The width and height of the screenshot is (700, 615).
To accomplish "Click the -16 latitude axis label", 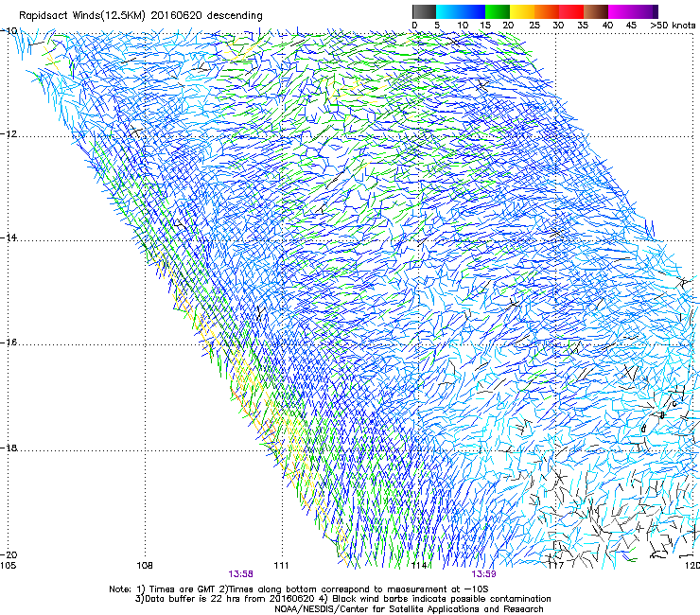I will [9, 343].
